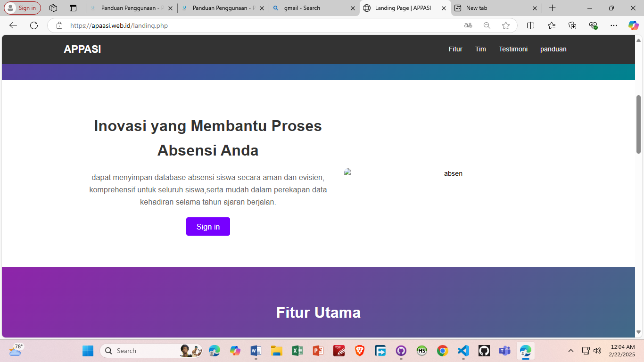The height and width of the screenshot is (362, 644).
Task: Navigate back using the browser arrow
Action: pyautogui.click(x=13, y=25)
